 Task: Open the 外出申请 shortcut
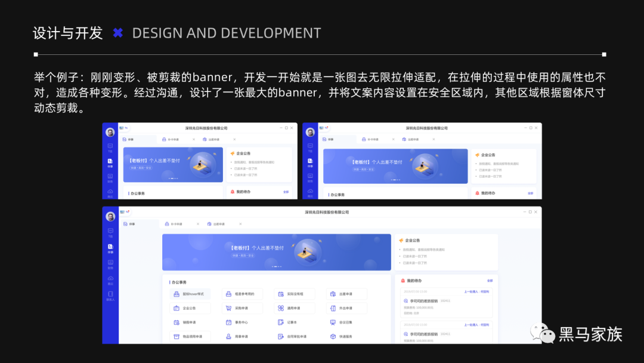tap(345, 308)
